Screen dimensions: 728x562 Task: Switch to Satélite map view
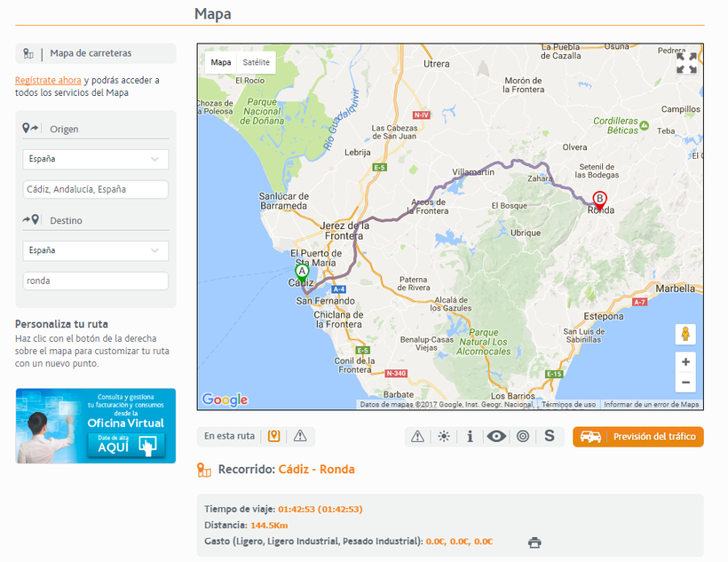coord(256,62)
